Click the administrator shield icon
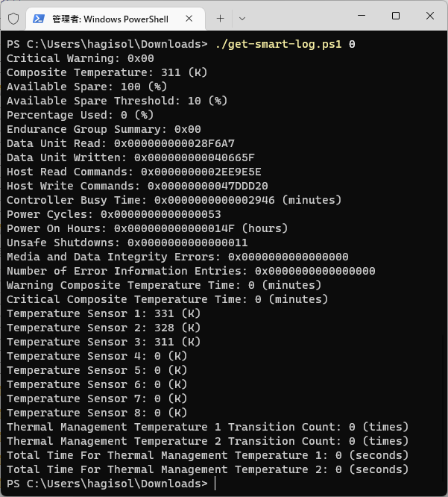 (13, 19)
